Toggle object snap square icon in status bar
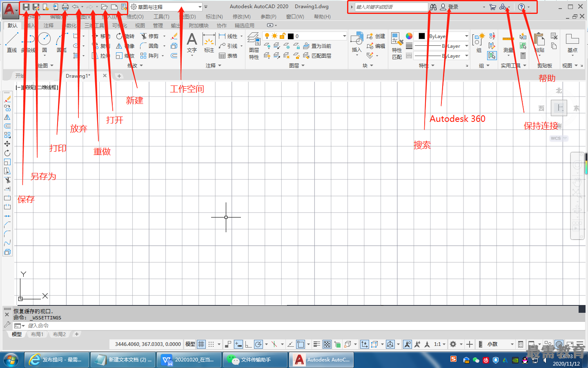588x368 pixels. point(301,344)
